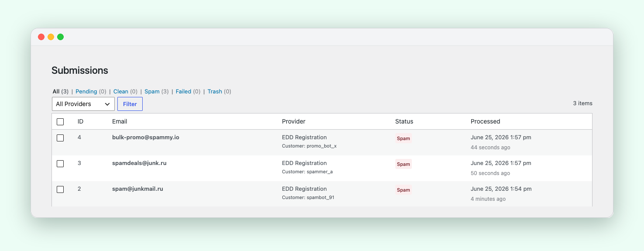Image resolution: width=644 pixels, height=251 pixels.
Task: Switch to Spam submissions filter
Action: click(x=152, y=92)
